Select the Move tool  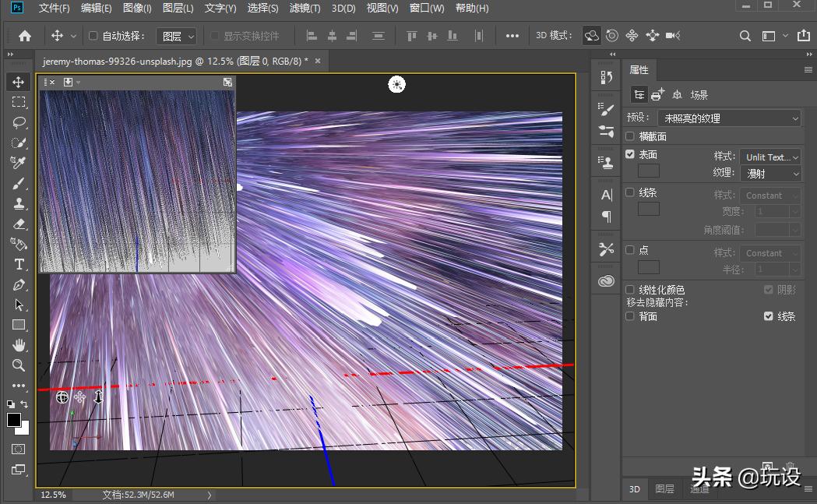coord(19,83)
